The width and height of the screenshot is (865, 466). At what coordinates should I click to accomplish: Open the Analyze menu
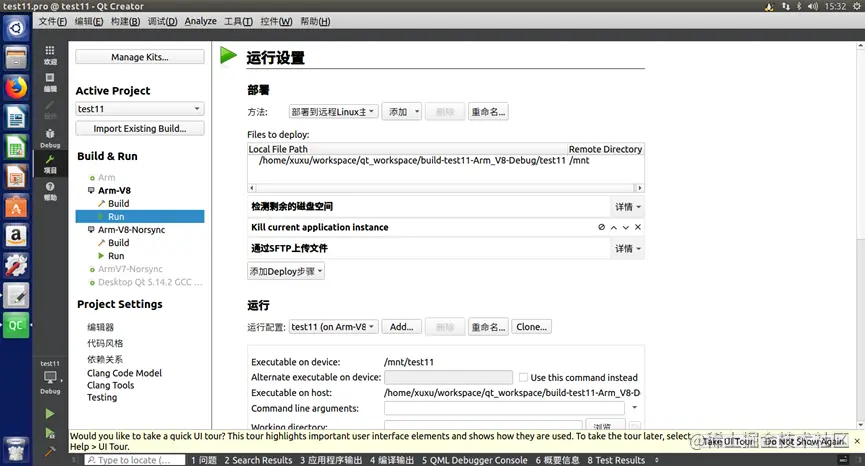(201, 22)
